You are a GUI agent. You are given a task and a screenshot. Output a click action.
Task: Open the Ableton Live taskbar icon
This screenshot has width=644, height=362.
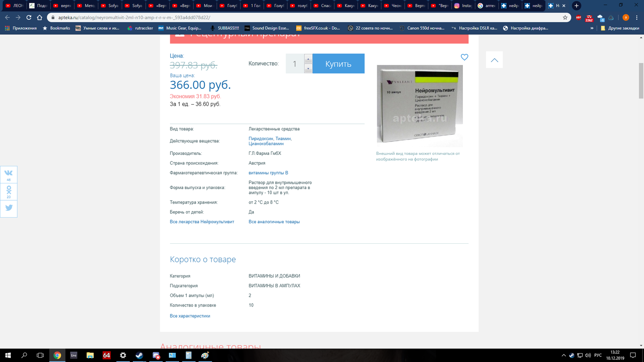pyautogui.click(x=74, y=355)
